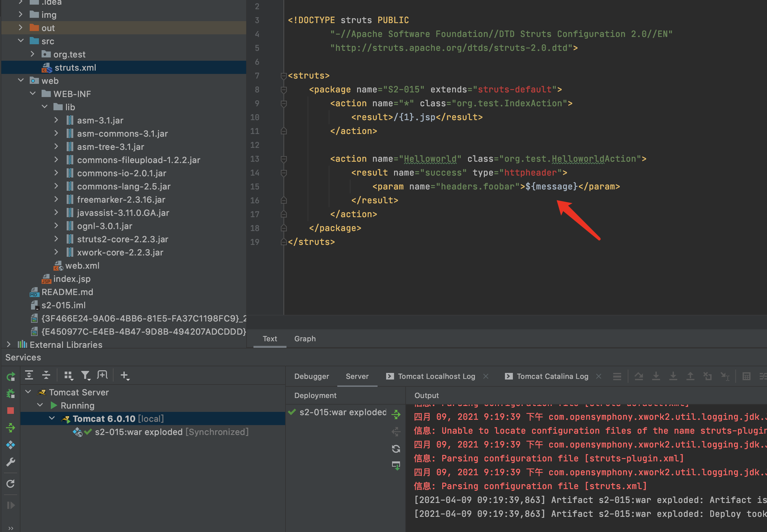
Task: Collapse the Running node in Services
Action: tap(40, 405)
